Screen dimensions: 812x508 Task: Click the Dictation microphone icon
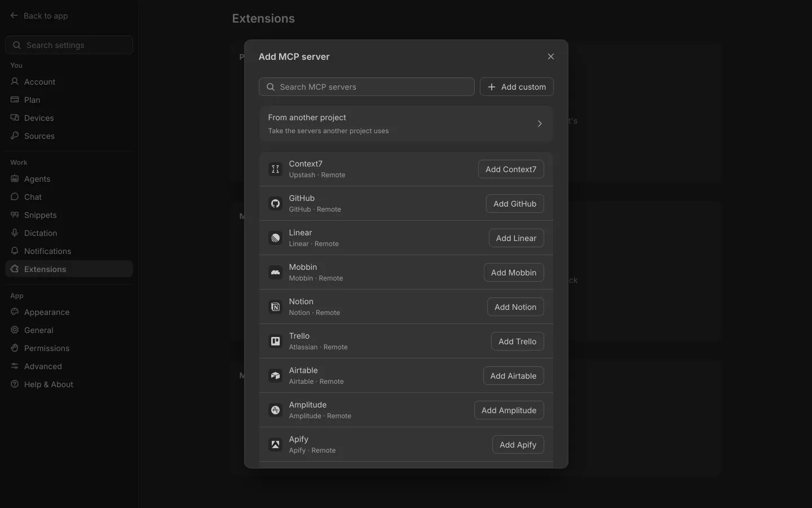point(15,233)
